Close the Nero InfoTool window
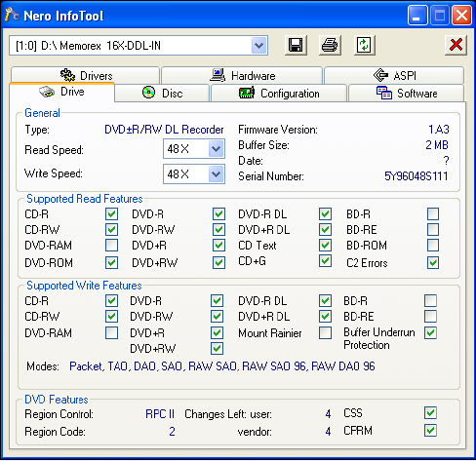Viewport: 476px width, 461px height. [461, 16]
